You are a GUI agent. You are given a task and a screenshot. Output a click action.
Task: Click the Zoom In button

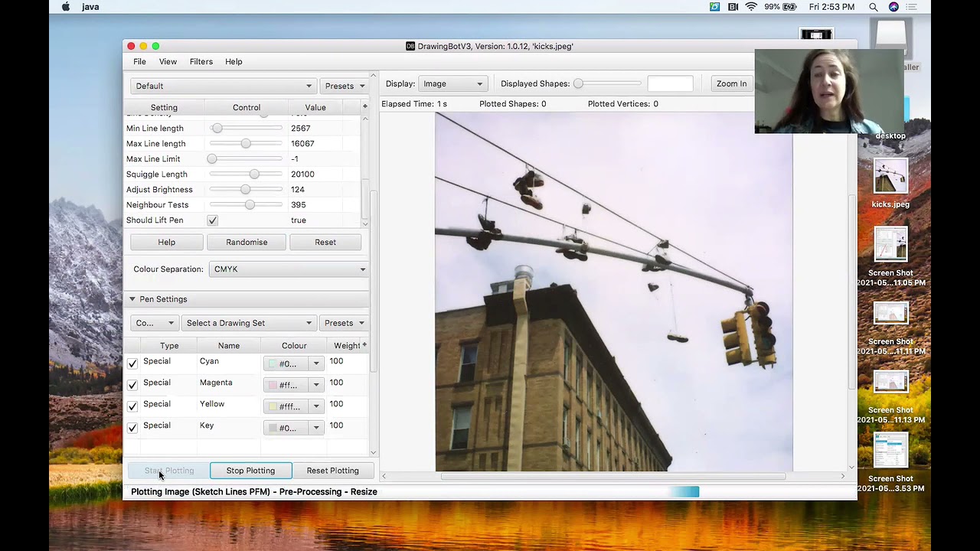coord(732,83)
